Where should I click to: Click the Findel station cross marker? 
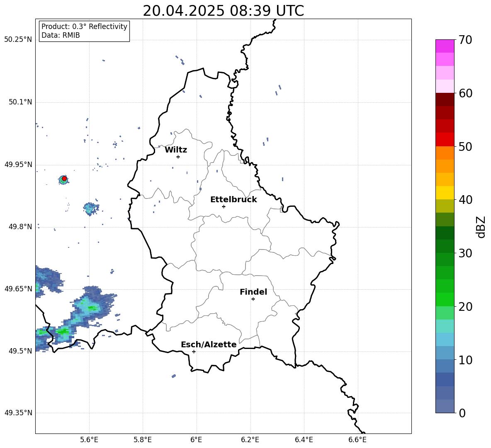click(253, 299)
